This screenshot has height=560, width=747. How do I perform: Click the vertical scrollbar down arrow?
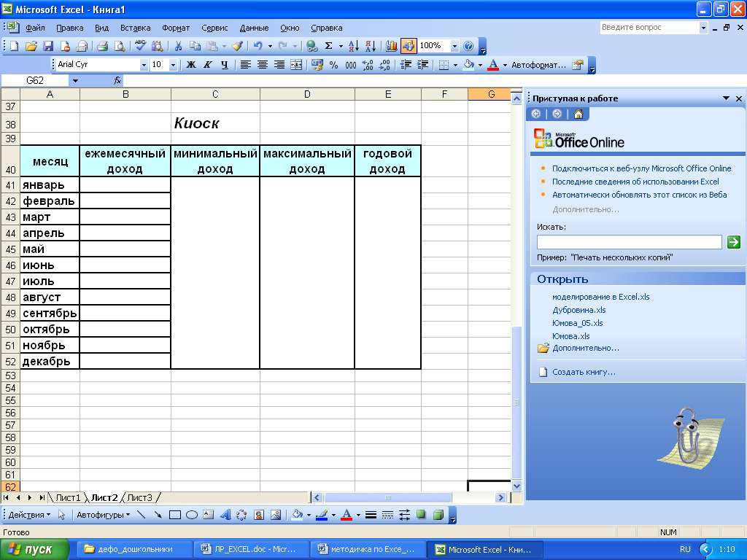click(516, 486)
